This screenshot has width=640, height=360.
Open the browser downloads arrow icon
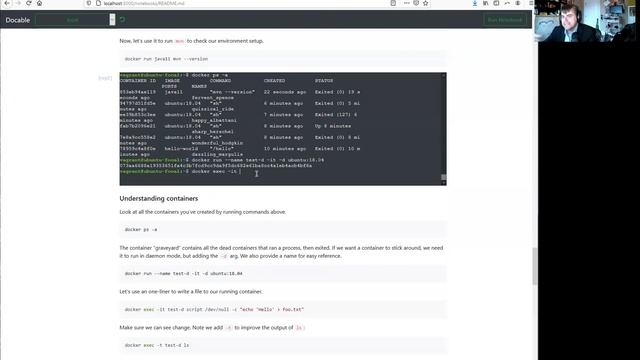click(x=475, y=3)
